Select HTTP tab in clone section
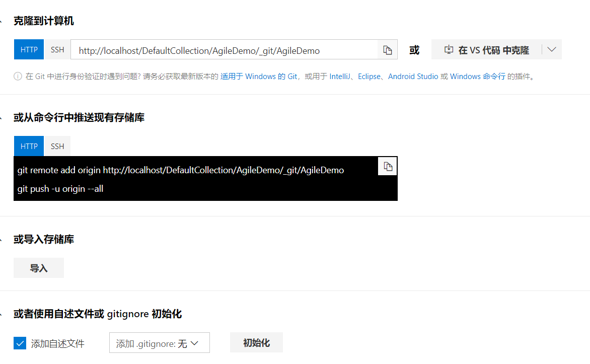The height and width of the screenshot is (364, 590). point(29,49)
